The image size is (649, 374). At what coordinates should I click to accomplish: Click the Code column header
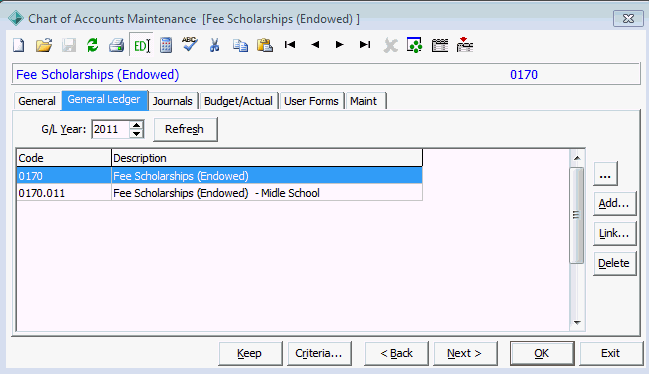[64, 158]
